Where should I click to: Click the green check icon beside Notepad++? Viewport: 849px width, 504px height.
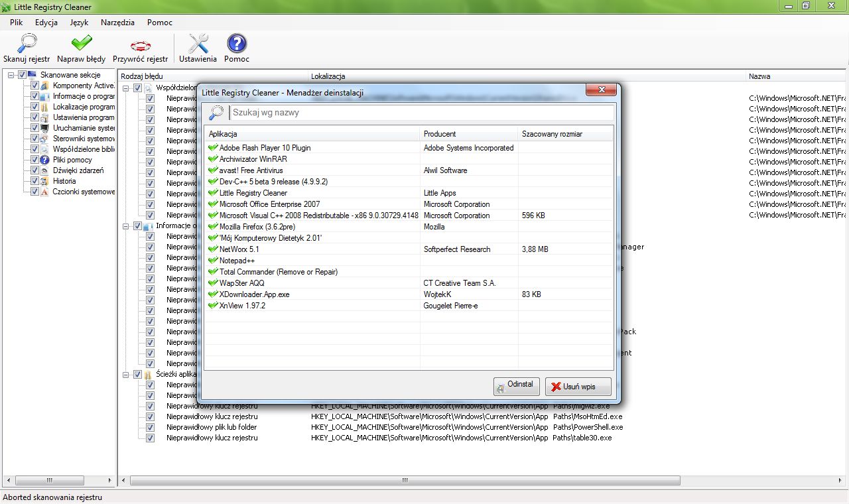point(213,261)
